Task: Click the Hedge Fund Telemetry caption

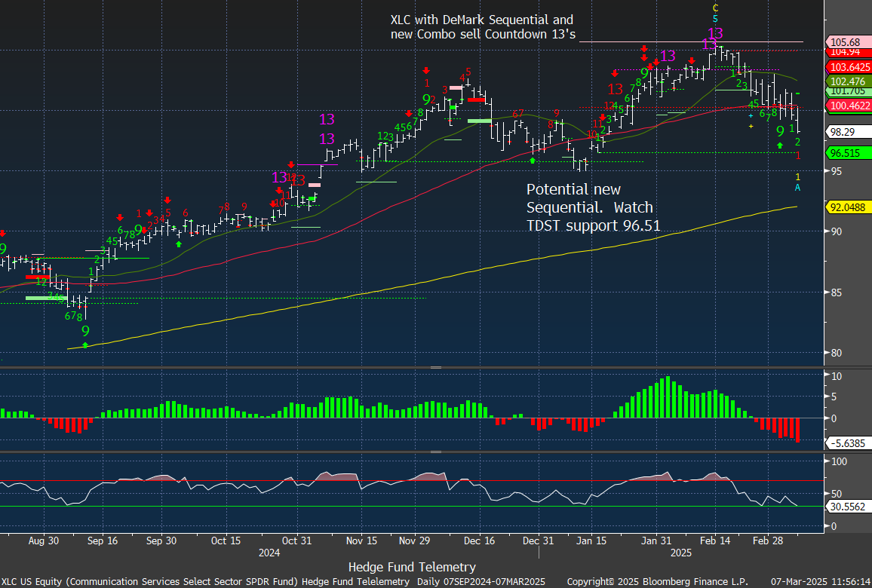Action: click(x=412, y=567)
